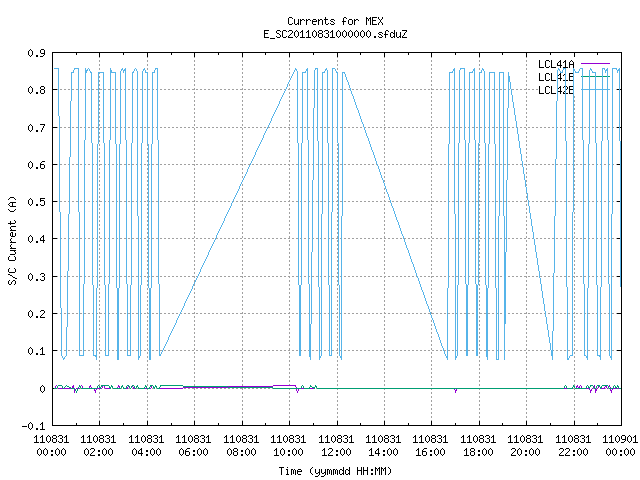Click the 110901 00:00 x-axis tick label
The height and width of the screenshot is (480, 640).
[620, 446]
